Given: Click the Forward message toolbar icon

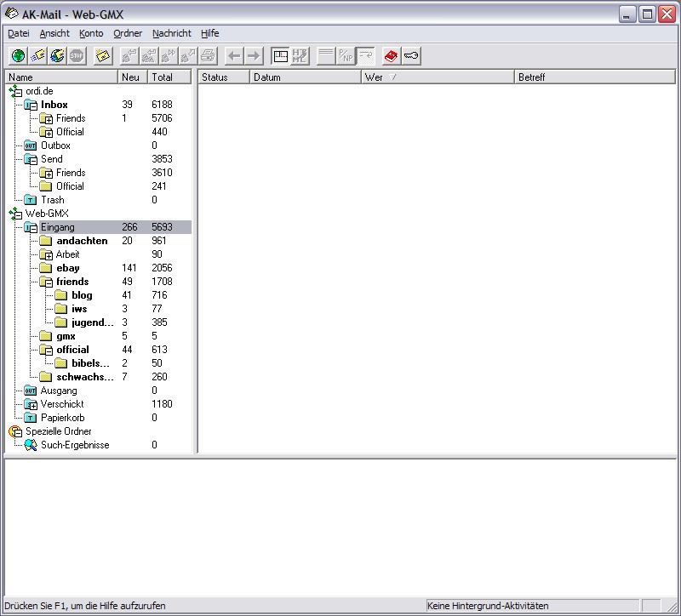Looking at the screenshot, I should tap(169, 56).
